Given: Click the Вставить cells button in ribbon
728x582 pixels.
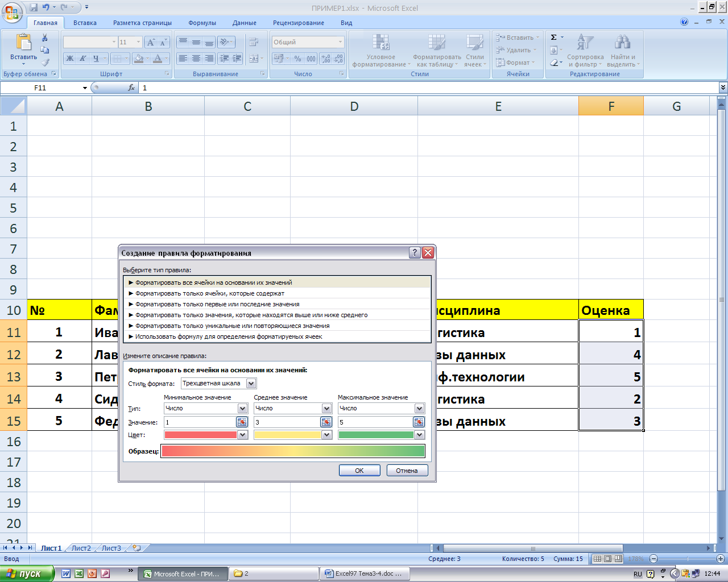Looking at the screenshot, I should coord(518,38).
